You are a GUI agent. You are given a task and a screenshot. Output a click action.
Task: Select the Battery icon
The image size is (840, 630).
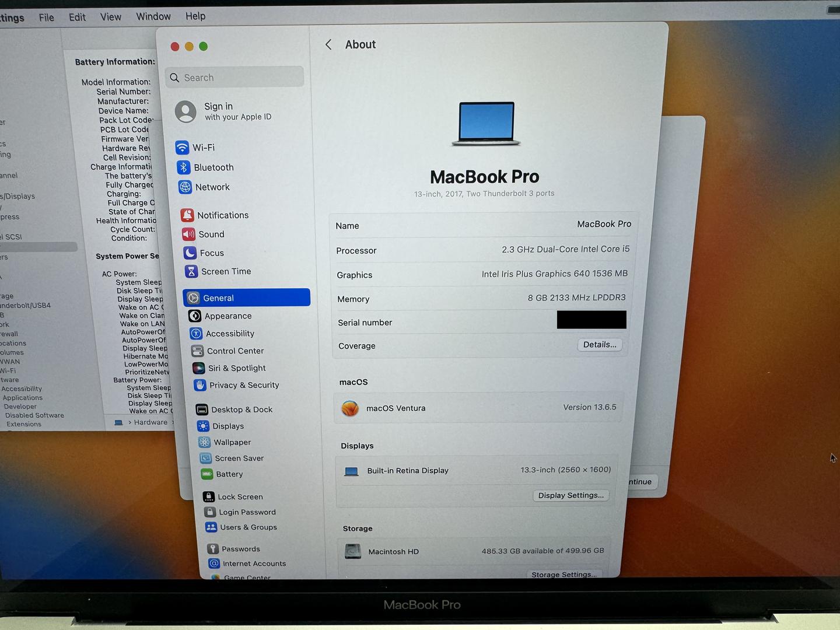[206, 474]
